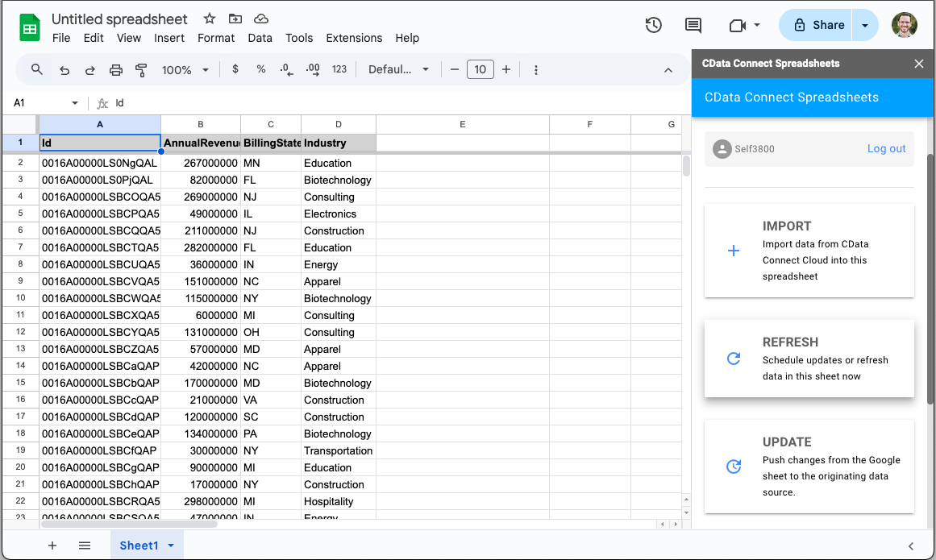The height and width of the screenshot is (560, 936).
Task: Expand the zoom 100% dropdown
Action: tap(185, 70)
